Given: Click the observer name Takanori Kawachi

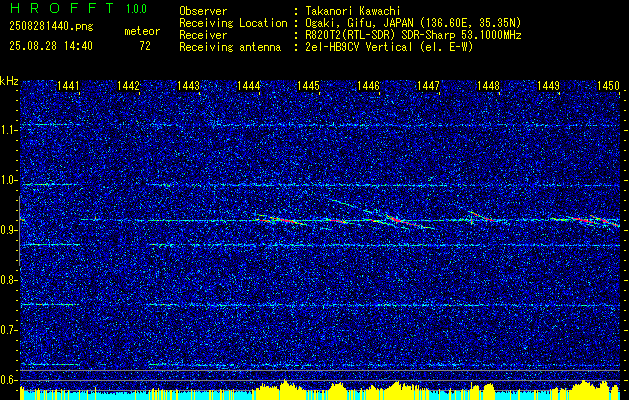Looking at the screenshot, I should click(x=353, y=11).
